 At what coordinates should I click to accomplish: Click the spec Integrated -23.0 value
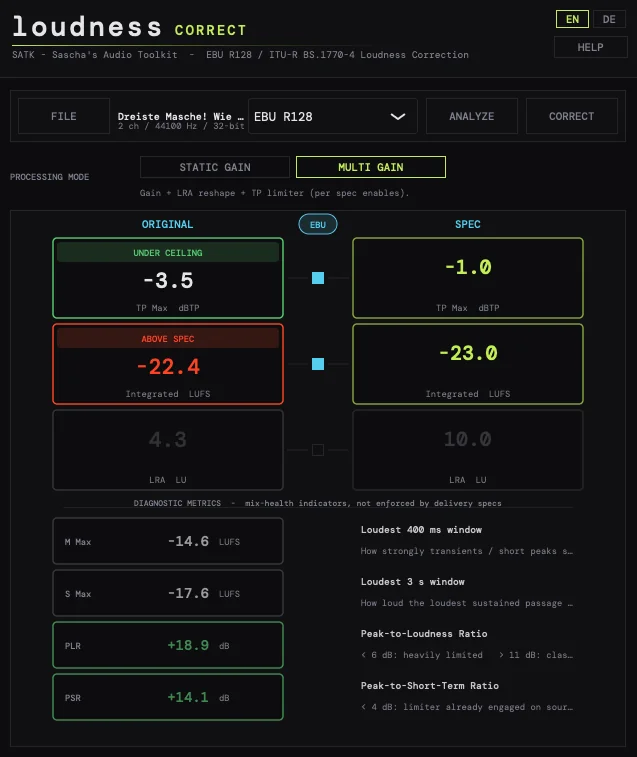tap(467, 353)
